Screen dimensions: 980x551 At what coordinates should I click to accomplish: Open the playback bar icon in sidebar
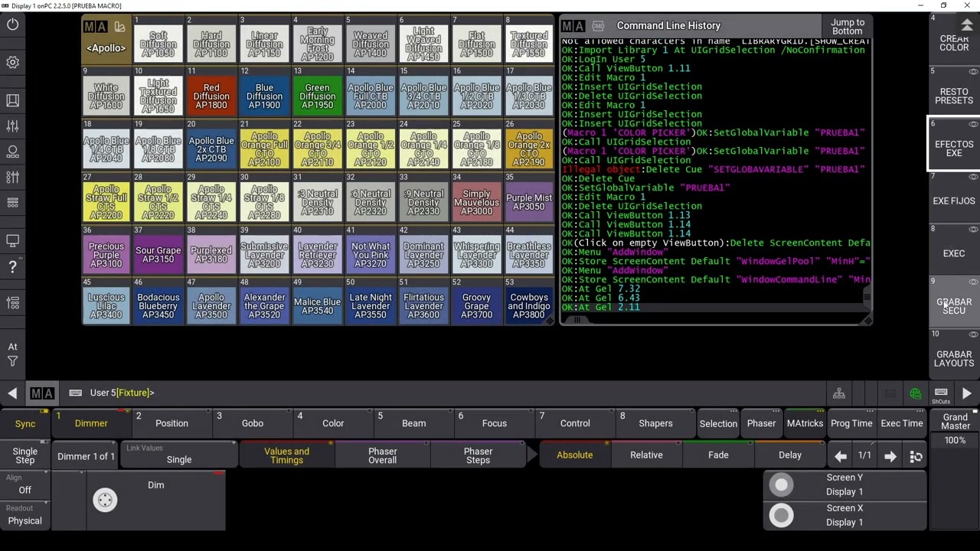point(13,203)
